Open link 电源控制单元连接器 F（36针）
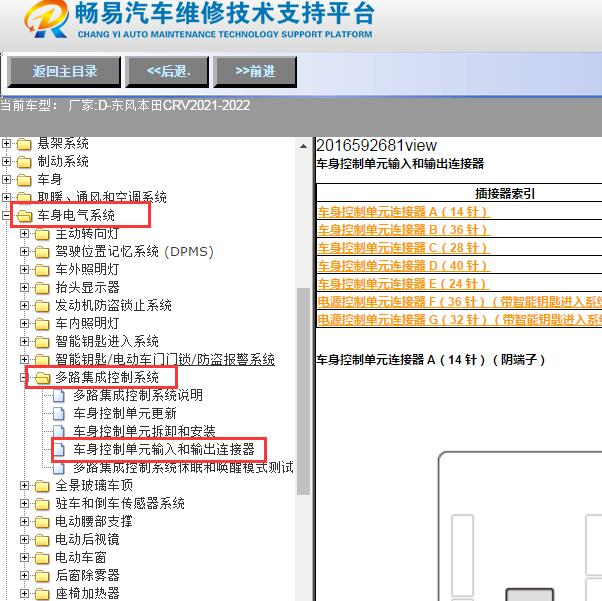 click(460, 302)
